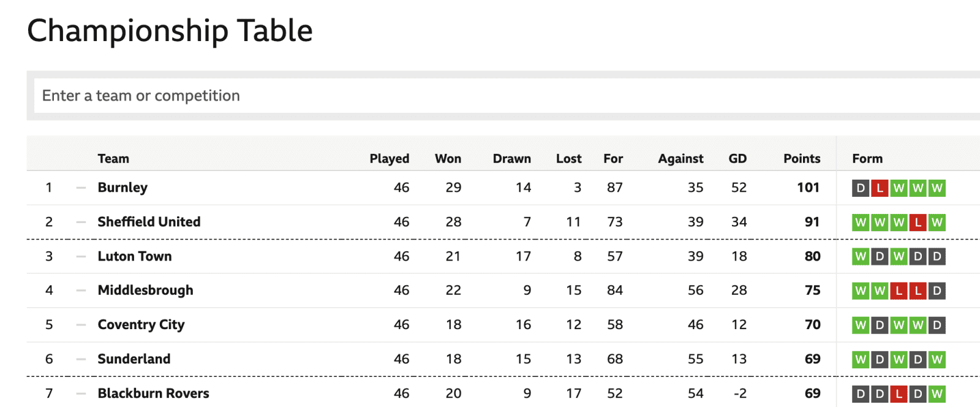This screenshot has width=980, height=407.
Task: Click Sunderland's last green W form badge
Action: click(x=937, y=360)
